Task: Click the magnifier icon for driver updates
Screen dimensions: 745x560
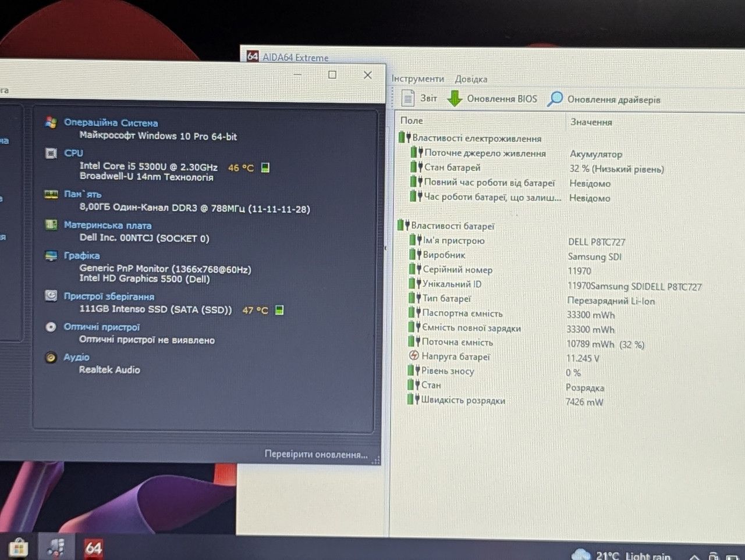Action: (555, 99)
